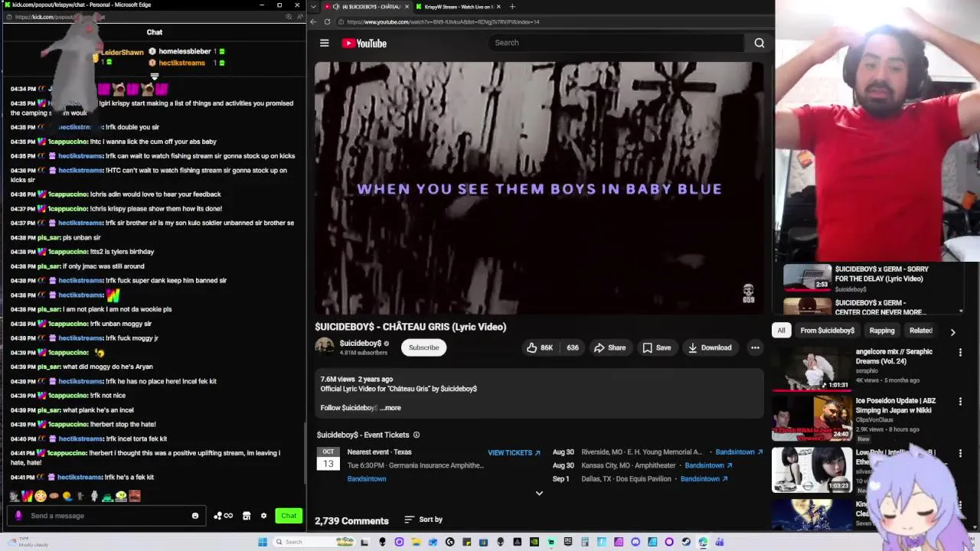
Task: Dislike the video, 636 count
Action: (x=572, y=347)
